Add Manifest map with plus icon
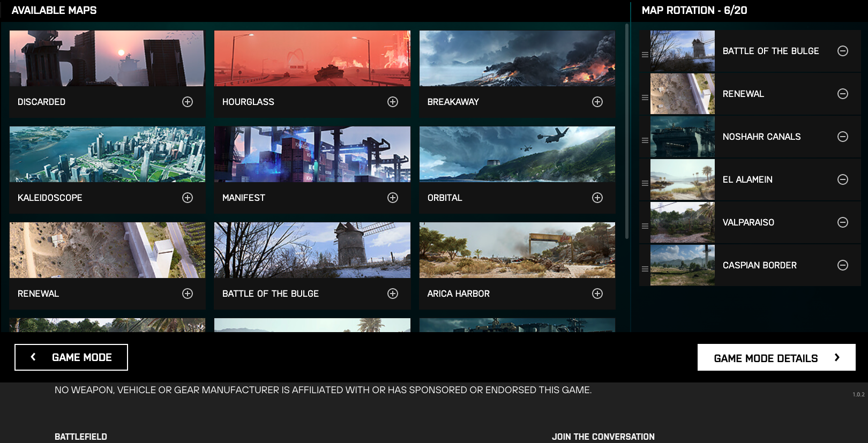 pos(393,198)
